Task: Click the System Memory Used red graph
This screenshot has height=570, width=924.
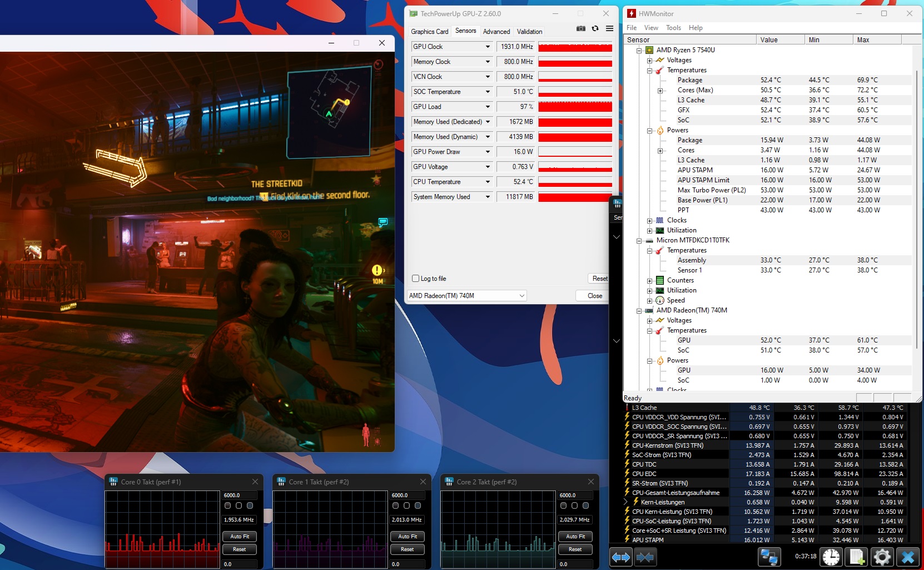Action: (575, 197)
